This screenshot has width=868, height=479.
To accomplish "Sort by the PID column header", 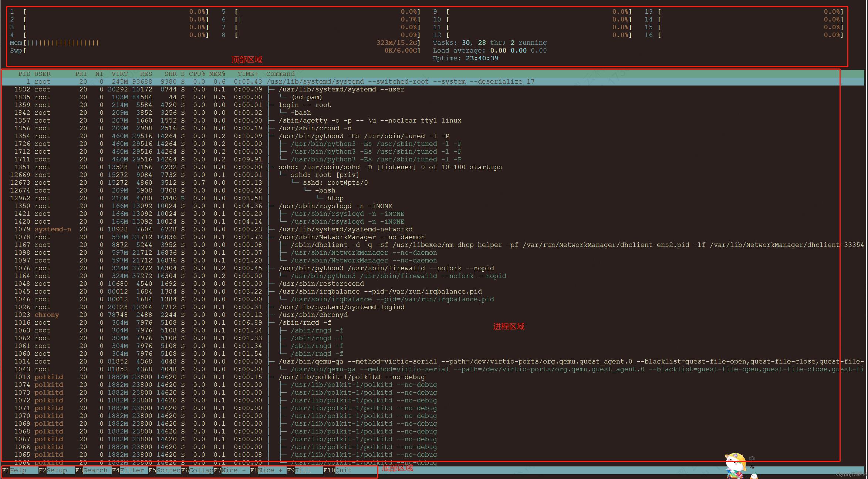I will pos(24,74).
